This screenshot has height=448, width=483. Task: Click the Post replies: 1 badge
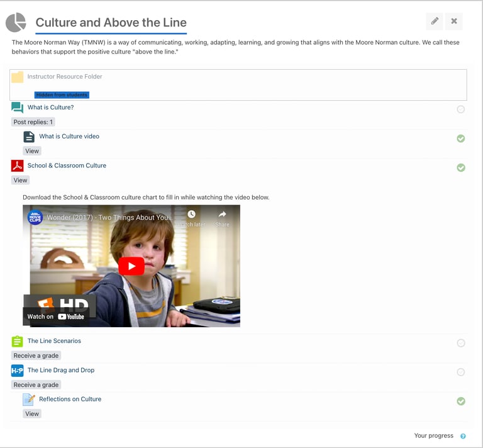click(x=33, y=122)
